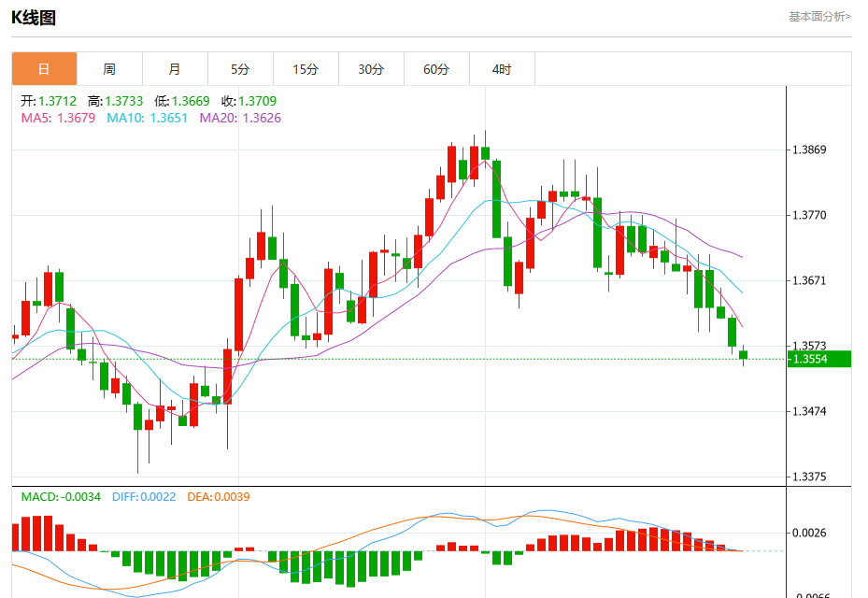
Task: Click the MA20: 1.3626 label
Action: click(x=240, y=118)
